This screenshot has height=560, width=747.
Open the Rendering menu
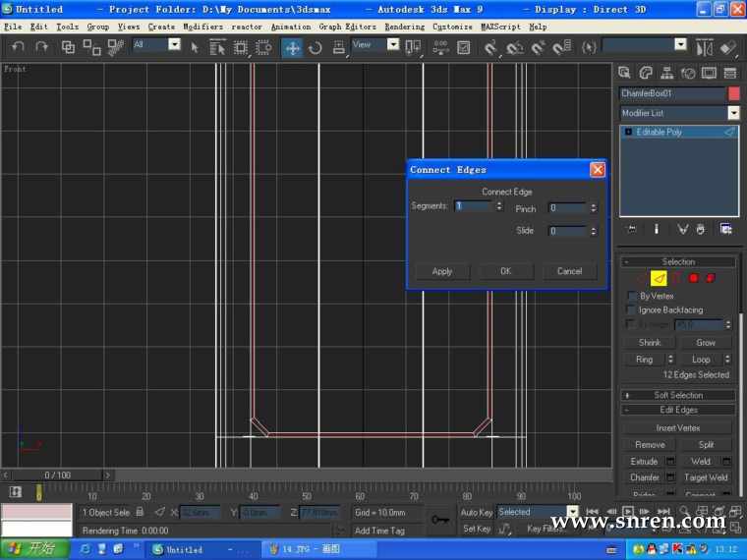404,27
